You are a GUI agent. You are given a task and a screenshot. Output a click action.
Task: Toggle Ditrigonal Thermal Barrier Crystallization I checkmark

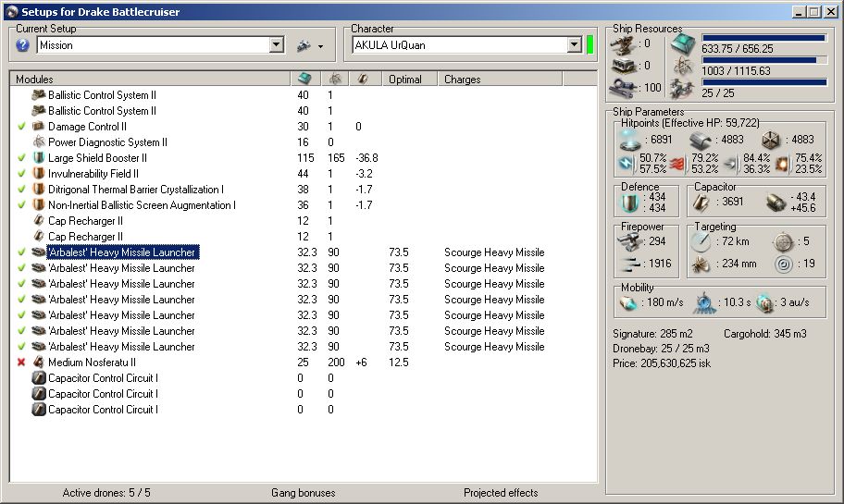[x=21, y=189]
